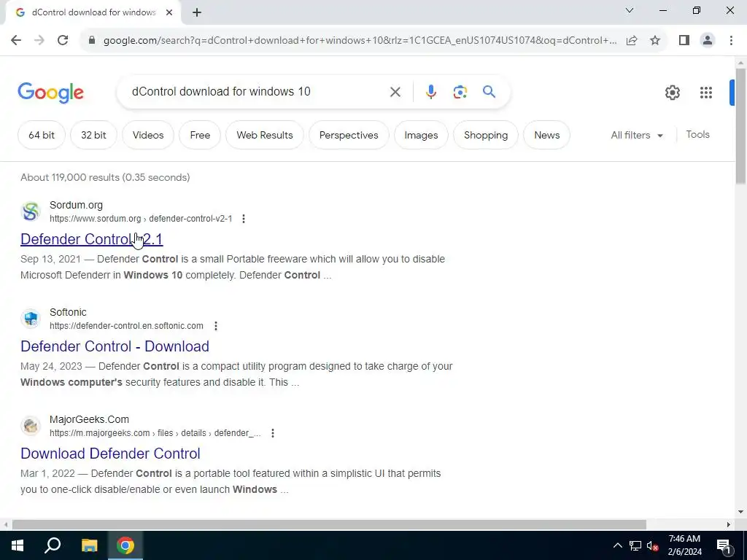Open the Windows Start menu
Screen dimensions: 747x560
pos(18,545)
